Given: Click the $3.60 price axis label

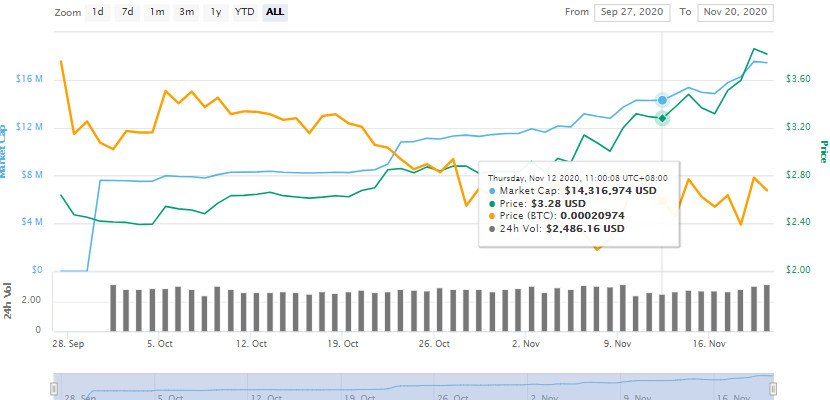Looking at the screenshot, I should tap(798, 79).
